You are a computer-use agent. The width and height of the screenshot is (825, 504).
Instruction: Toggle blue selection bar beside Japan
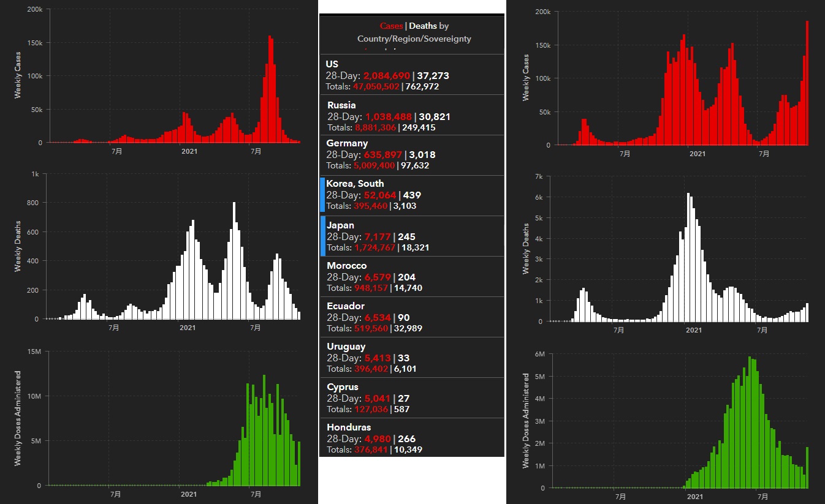(322, 236)
